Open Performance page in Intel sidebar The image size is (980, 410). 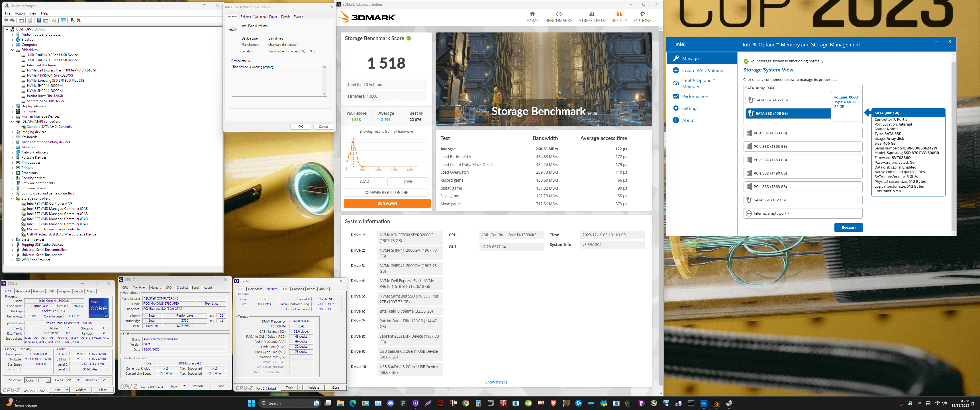pyautogui.click(x=701, y=96)
